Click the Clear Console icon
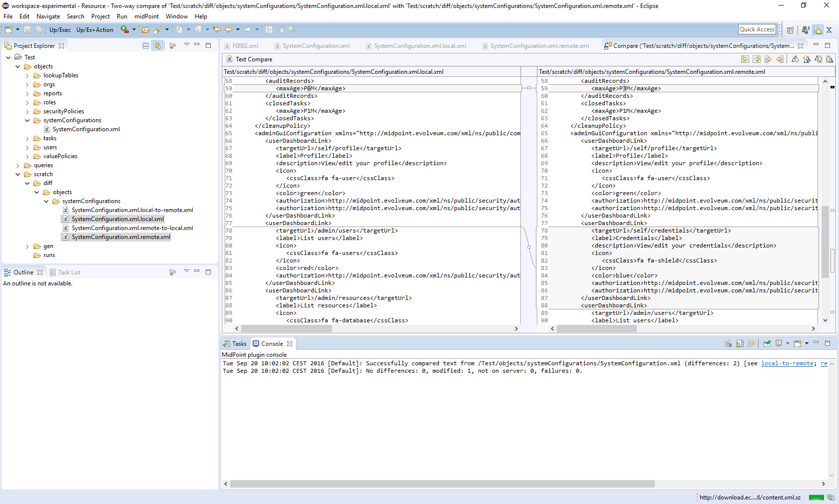 728,343
